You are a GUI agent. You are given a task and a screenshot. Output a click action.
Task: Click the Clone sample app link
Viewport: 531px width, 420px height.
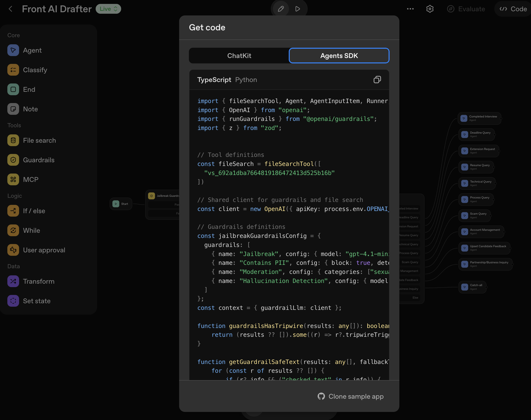point(351,396)
